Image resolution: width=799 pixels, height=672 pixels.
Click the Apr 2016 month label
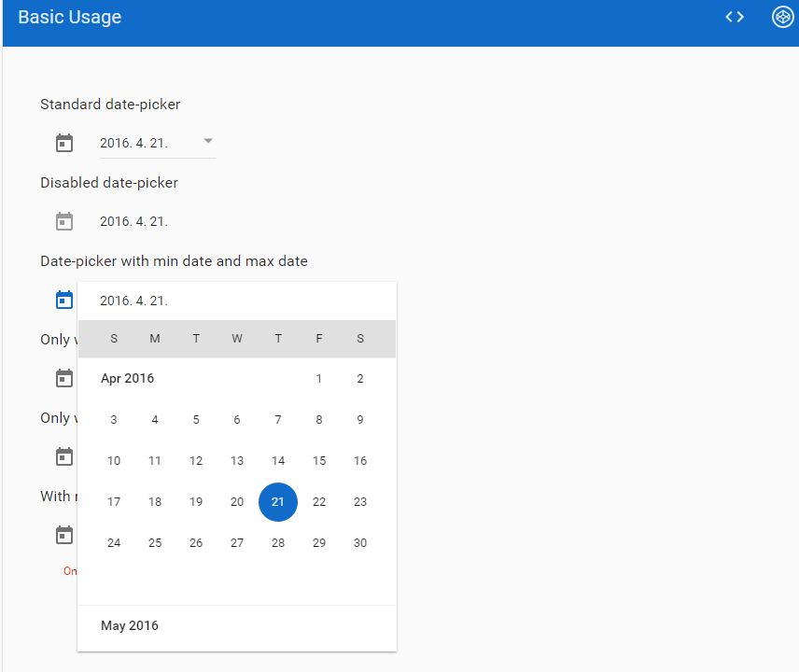click(x=128, y=379)
